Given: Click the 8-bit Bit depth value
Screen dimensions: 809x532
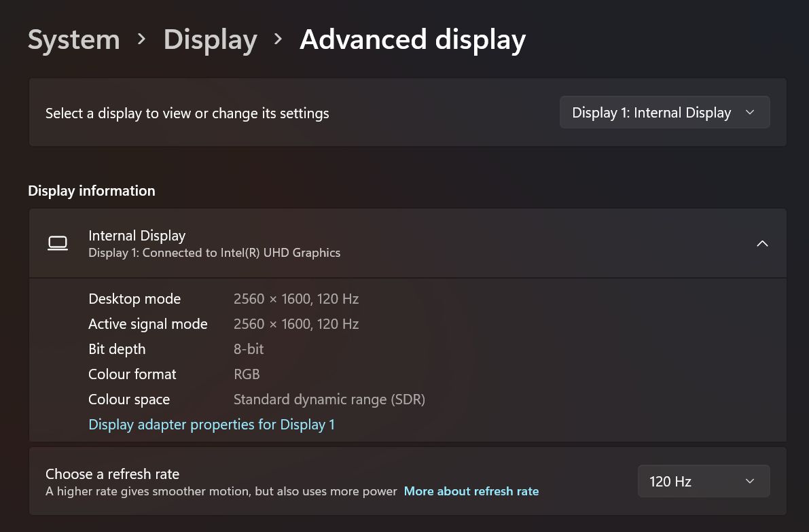Looking at the screenshot, I should (x=249, y=349).
